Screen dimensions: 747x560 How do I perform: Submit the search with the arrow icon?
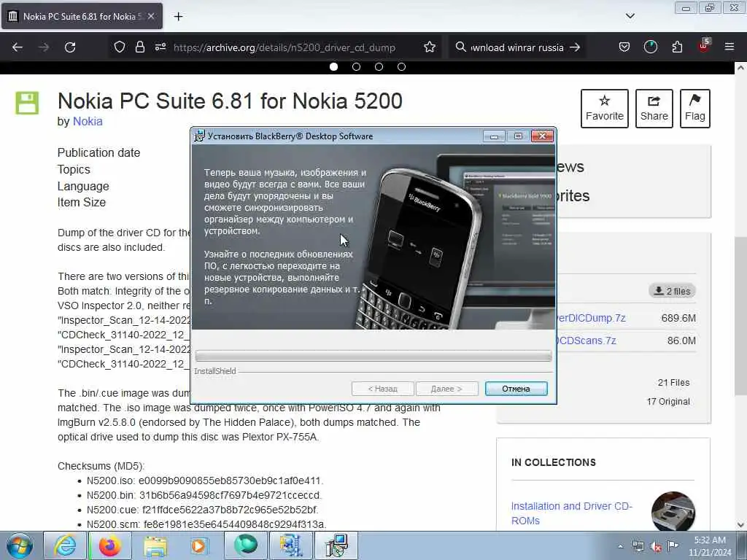575,47
